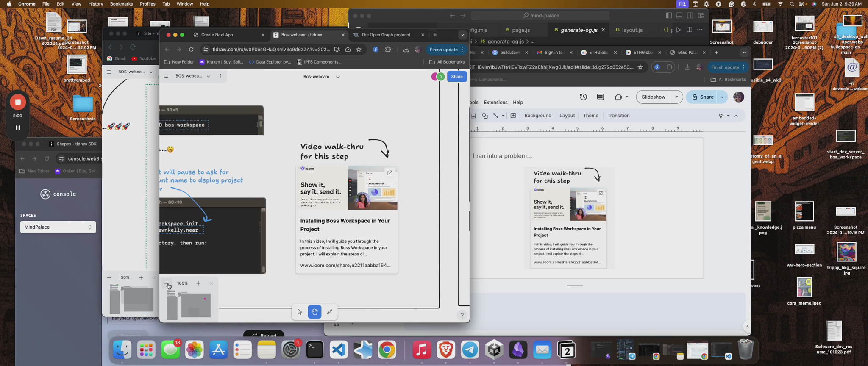
Task: Switch to The Open Graph protocol tab
Action: pyautogui.click(x=385, y=35)
